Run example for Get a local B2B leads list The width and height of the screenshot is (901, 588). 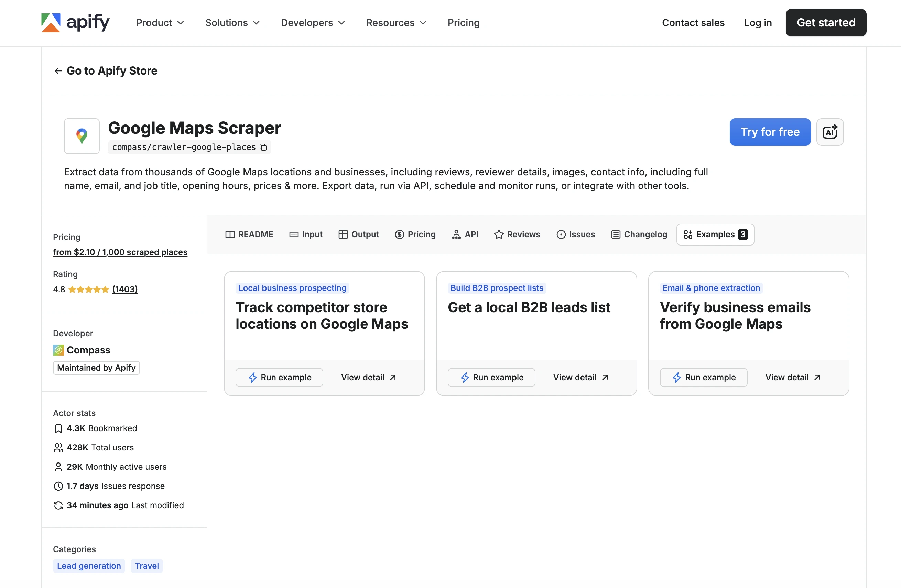491,378
